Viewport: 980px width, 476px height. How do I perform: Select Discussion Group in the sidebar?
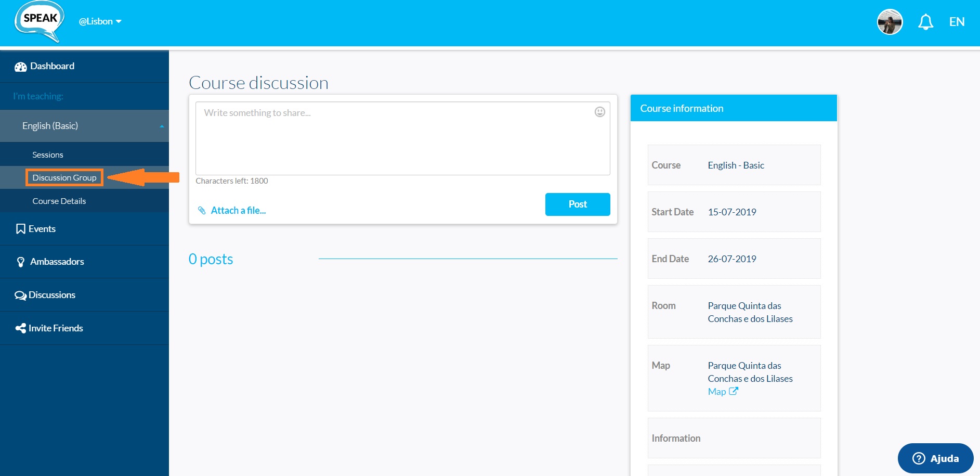(x=64, y=177)
